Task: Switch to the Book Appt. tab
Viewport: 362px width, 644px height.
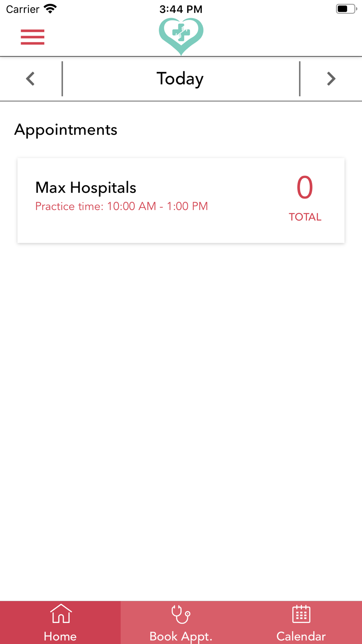Action: tap(181, 622)
